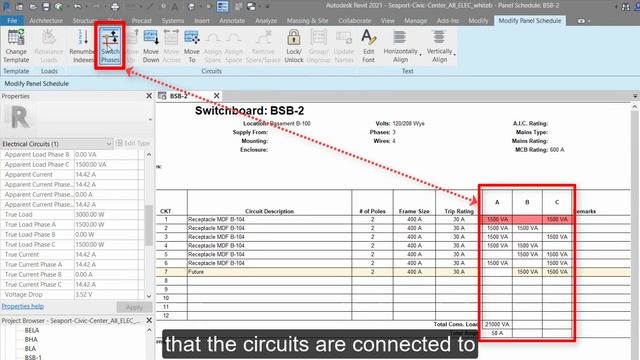The width and height of the screenshot is (640, 360).
Task: Click the Apply button in Properties
Action: [134, 307]
